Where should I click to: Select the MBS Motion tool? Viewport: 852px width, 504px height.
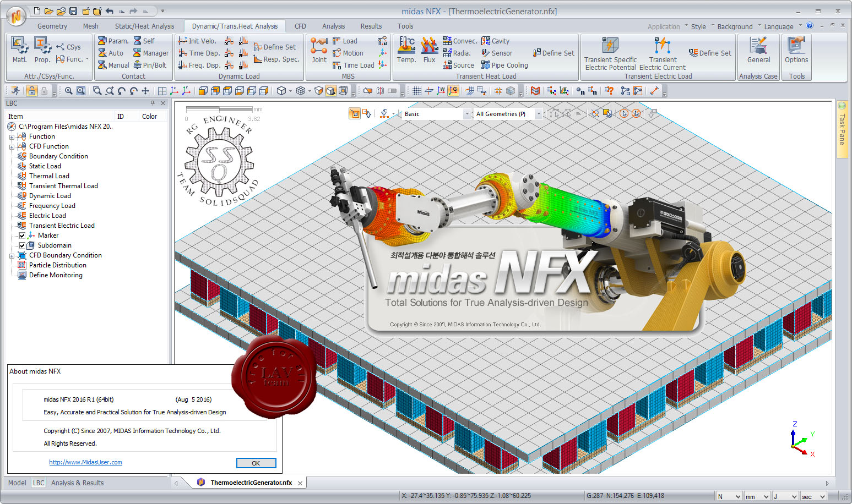(348, 53)
